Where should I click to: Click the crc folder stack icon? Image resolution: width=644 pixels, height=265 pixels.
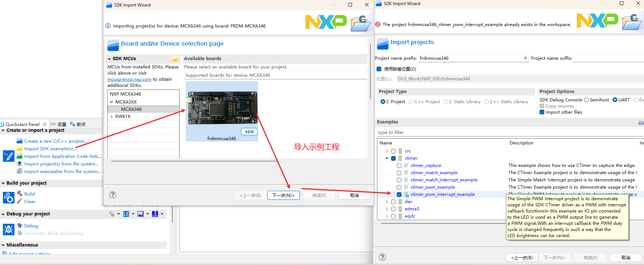pos(400,151)
